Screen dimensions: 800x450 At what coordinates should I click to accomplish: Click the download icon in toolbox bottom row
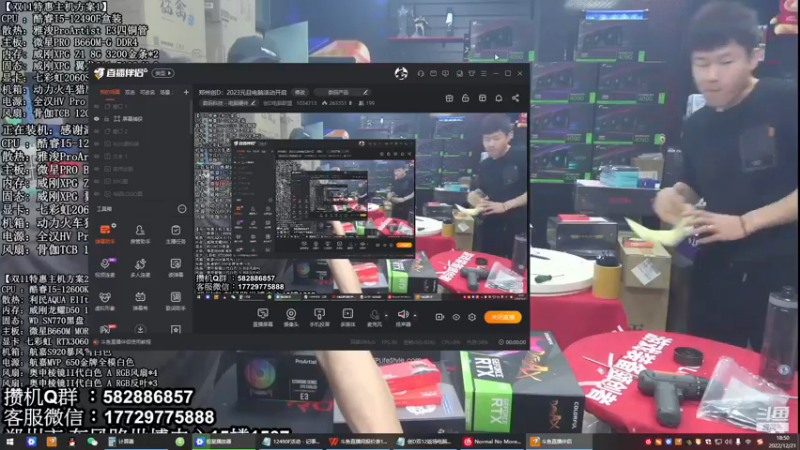pyautogui.click(x=140, y=330)
